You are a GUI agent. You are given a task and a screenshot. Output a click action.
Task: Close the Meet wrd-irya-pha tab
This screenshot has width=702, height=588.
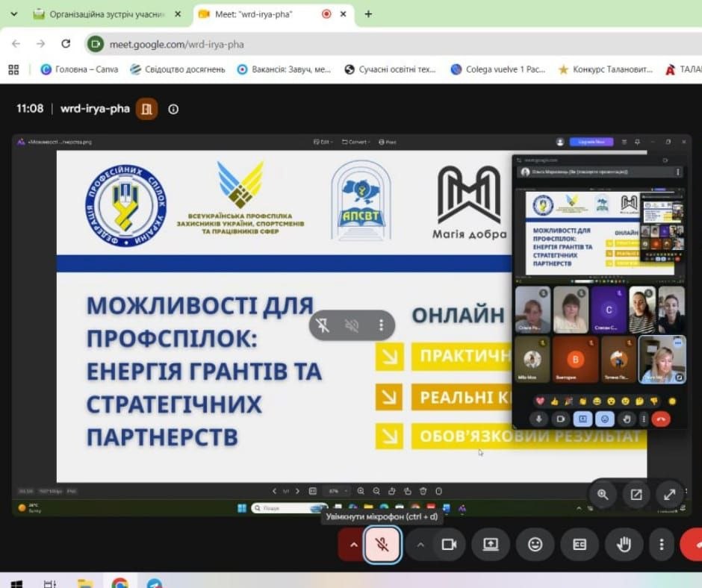pos(343,14)
